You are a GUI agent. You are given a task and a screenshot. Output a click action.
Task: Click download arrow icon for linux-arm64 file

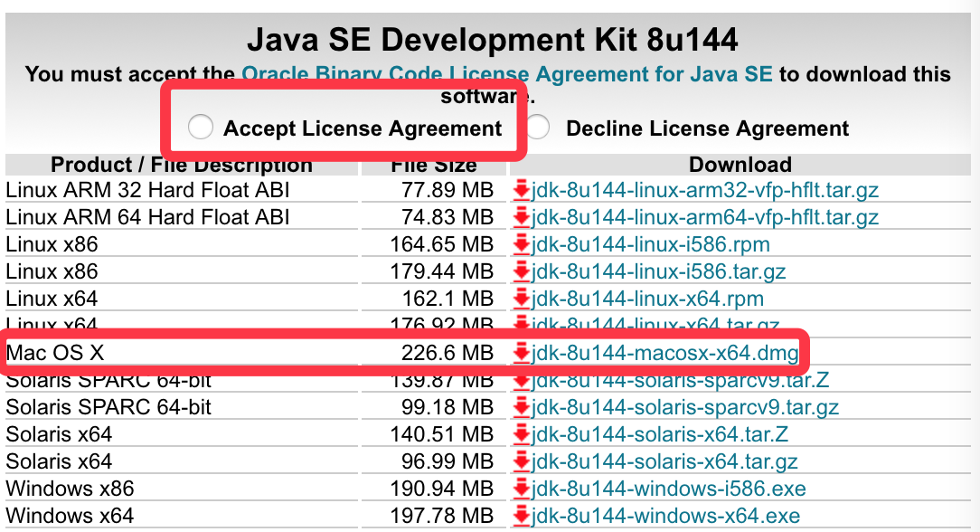tap(522, 217)
